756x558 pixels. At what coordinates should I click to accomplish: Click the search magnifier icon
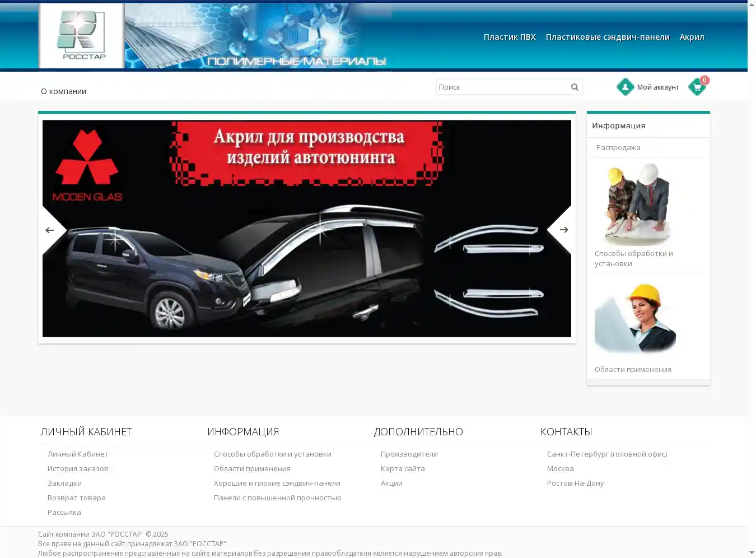[x=575, y=87]
